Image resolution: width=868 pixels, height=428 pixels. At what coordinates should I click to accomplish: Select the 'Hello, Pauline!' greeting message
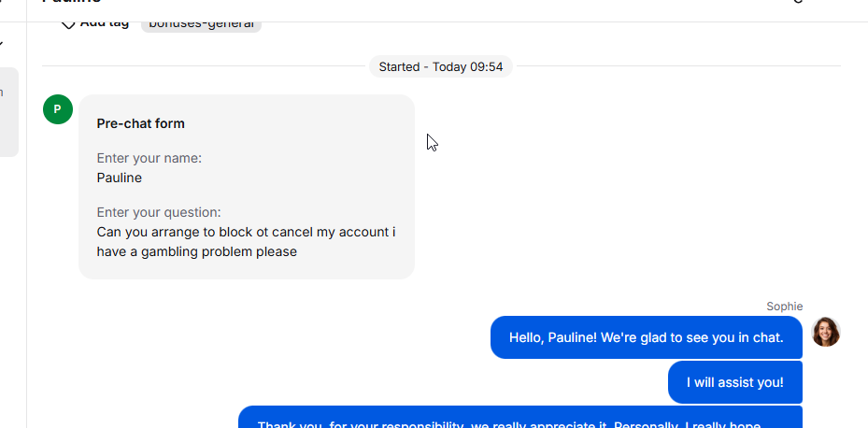tap(646, 337)
